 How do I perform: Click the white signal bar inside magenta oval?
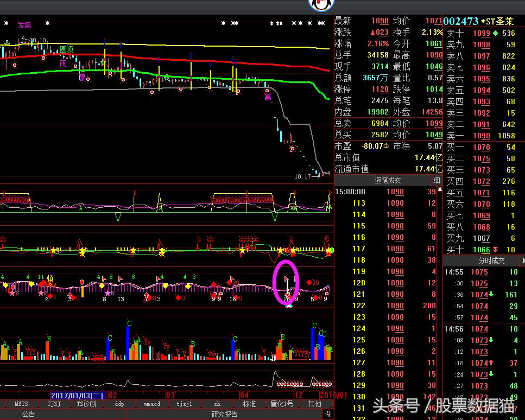click(287, 288)
